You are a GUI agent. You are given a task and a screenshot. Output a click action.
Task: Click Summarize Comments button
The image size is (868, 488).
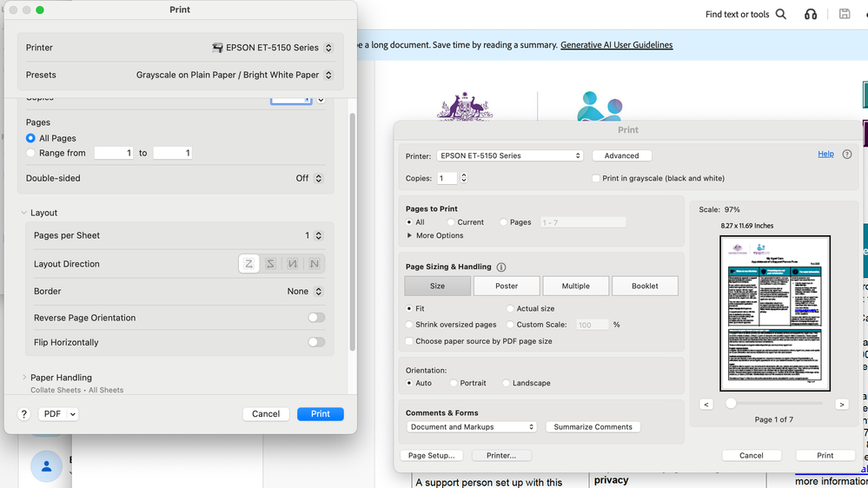click(593, 427)
